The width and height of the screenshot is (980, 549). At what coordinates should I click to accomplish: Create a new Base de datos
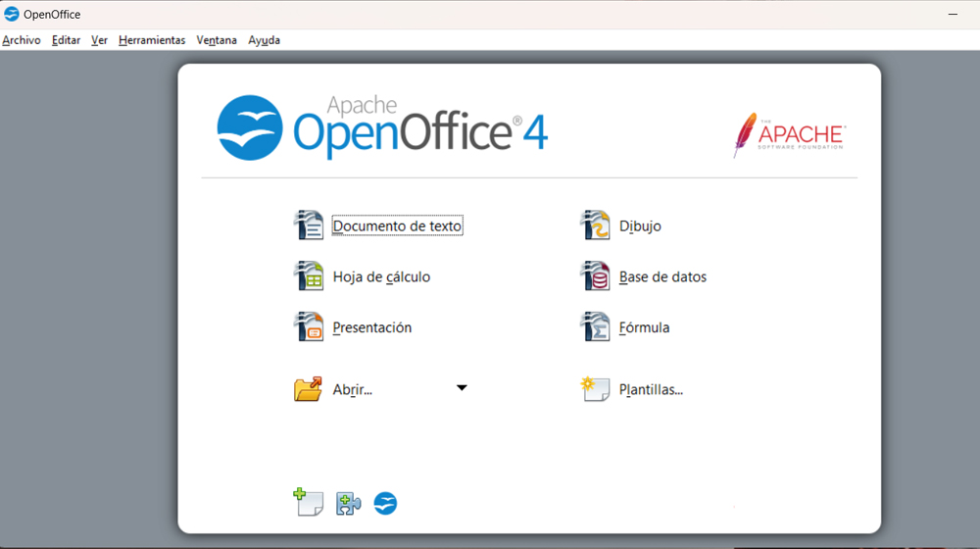click(x=662, y=276)
